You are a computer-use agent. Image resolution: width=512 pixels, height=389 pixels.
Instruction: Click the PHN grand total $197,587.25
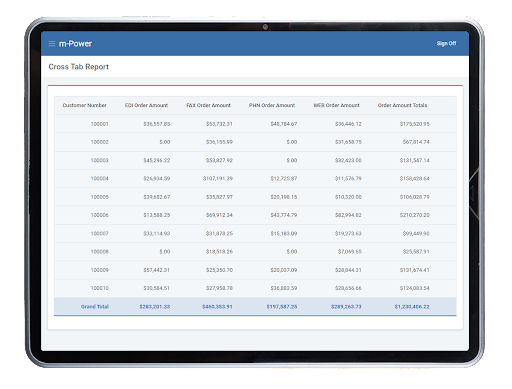point(282,307)
